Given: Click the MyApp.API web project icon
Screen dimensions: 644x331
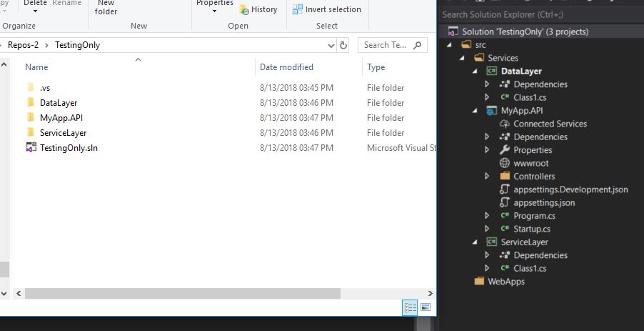Looking at the screenshot, I should [x=491, y=111].
